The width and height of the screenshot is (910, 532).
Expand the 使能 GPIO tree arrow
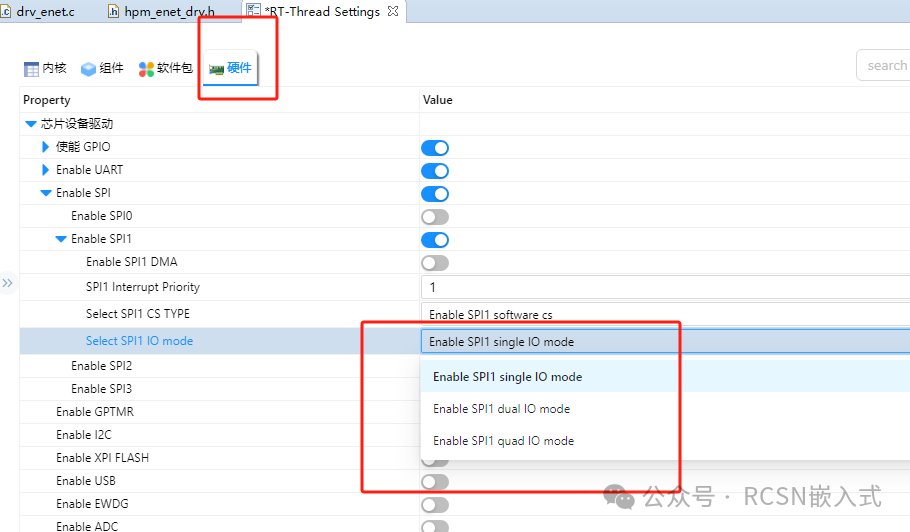[x=46, y=147]
